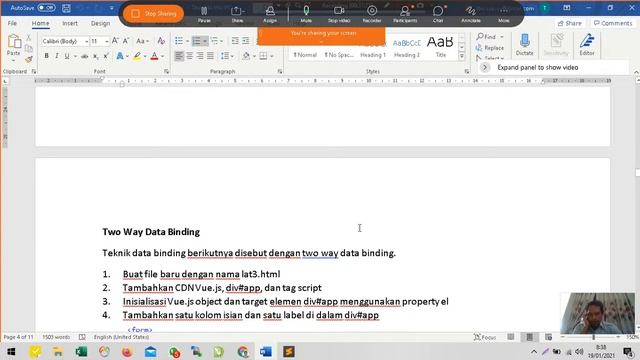Justify the paragraph text

pos(210,56)
